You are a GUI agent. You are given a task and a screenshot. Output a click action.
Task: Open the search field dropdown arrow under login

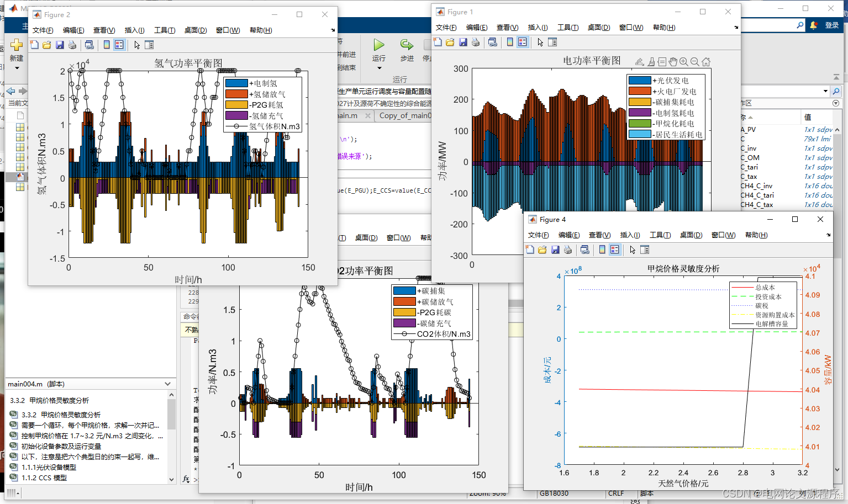(825, 91)
